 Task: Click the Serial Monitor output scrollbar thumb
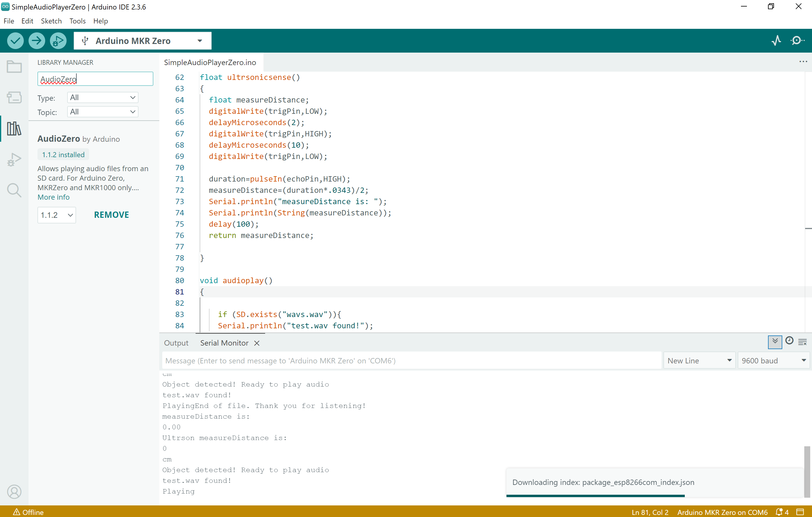click(807, 471)
